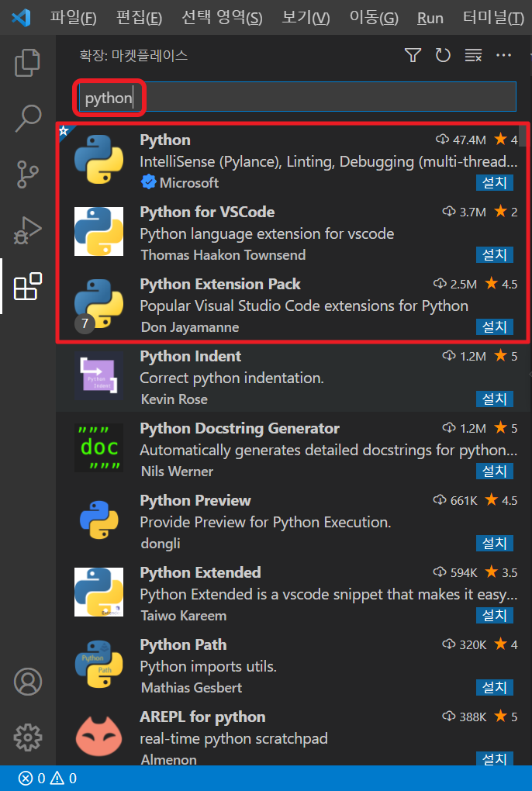
Task: Click publisher name Thomas Haakon Townsend
Action: tap(223, 255)
